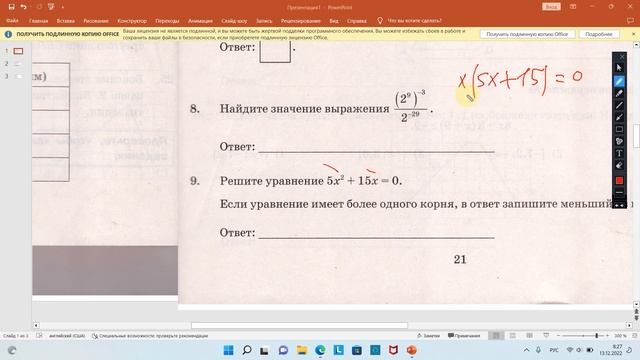This screenshot has height=360, width=640.
Task: Collapse the drawing toolbar with double arrows
Action: click(x=619, y=205)
